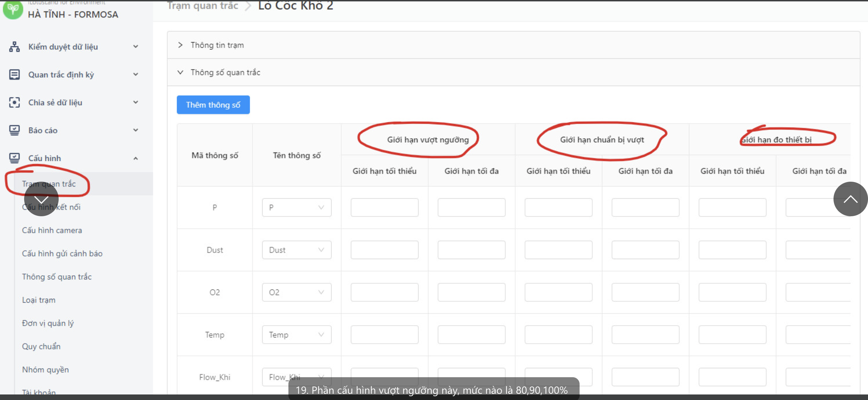The width and height of the screenshot is (868, 400).
Task: Click the green lotus logo icon
Action: 13,9
